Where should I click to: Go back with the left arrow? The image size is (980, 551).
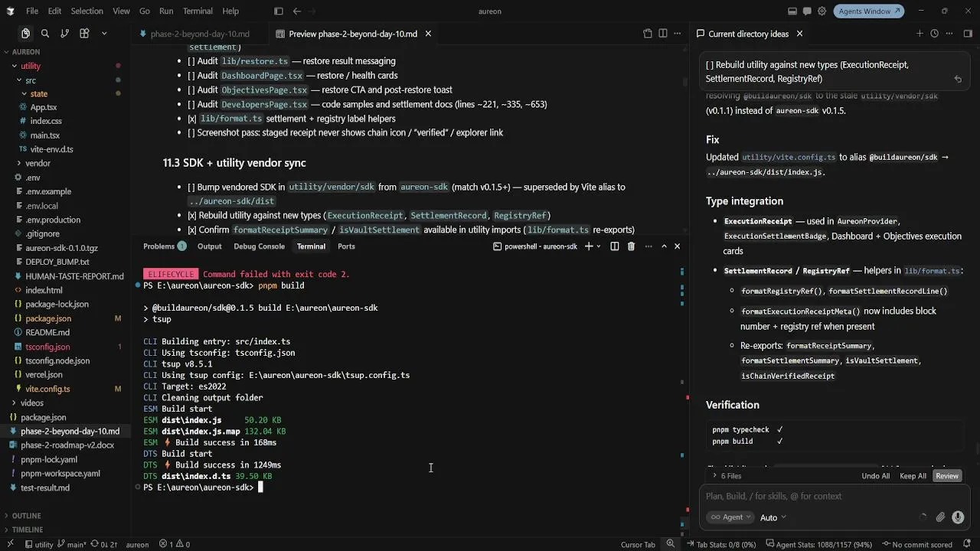pos(297,11)
